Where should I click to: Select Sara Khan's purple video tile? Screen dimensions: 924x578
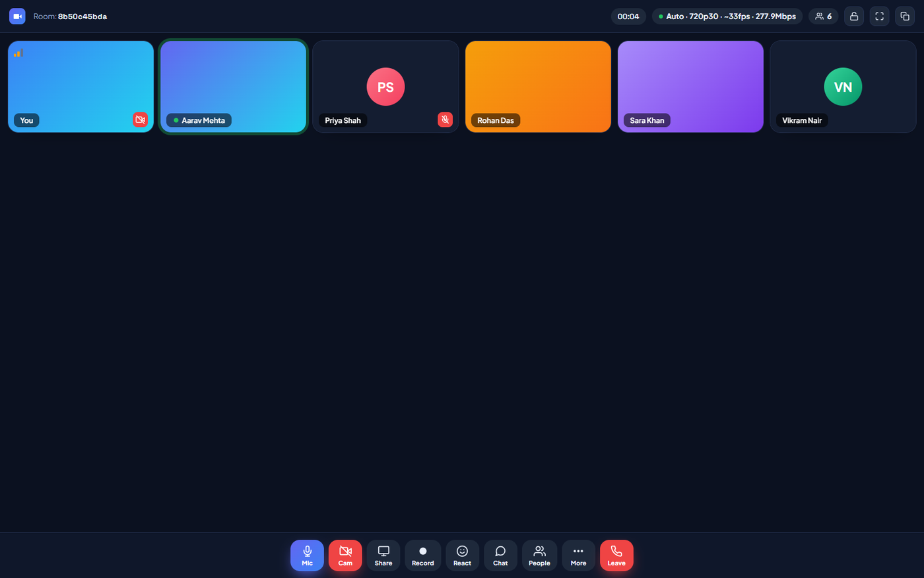point(690,87)
